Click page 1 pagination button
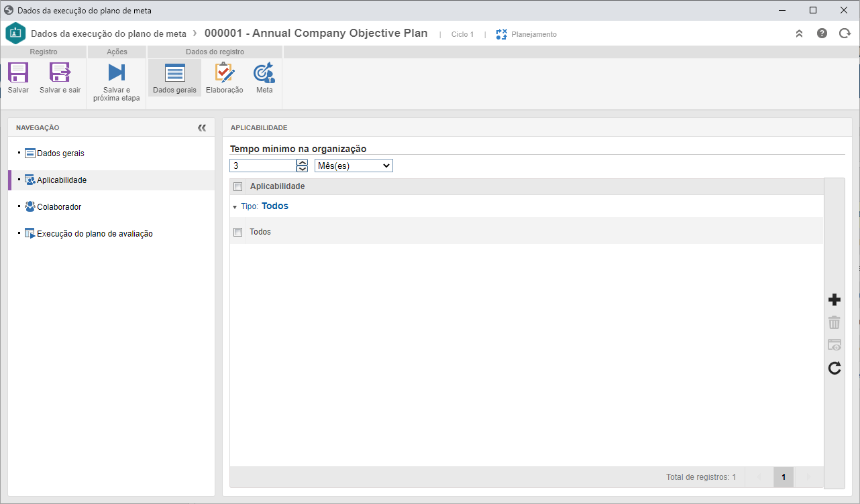 point(784,477)
